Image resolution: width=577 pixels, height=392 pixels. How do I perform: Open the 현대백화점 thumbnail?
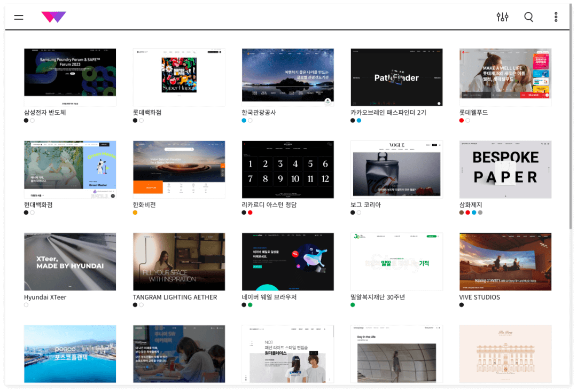(70, 169)
